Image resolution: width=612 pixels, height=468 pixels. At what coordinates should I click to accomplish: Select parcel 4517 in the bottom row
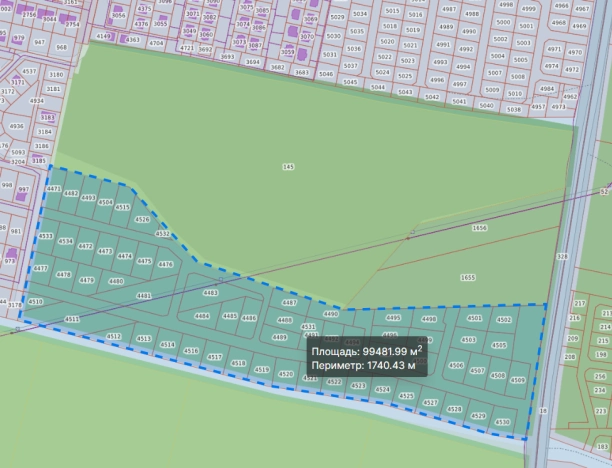(x=214, y=356)
